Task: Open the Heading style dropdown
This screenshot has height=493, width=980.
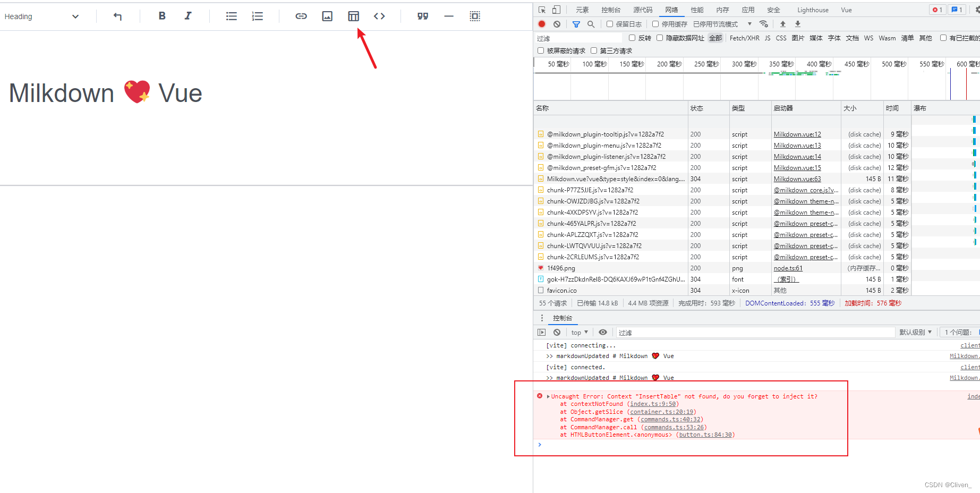Action: (x=42, y=16)
